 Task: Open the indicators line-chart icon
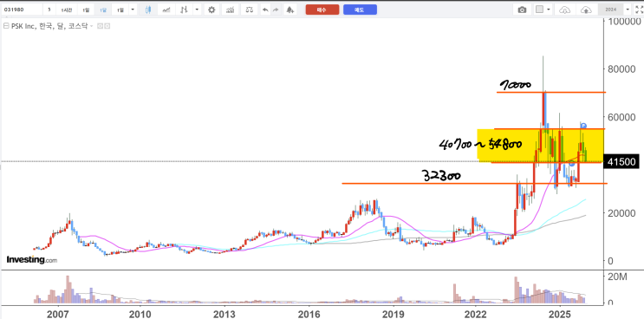click(x=166, y=10)
